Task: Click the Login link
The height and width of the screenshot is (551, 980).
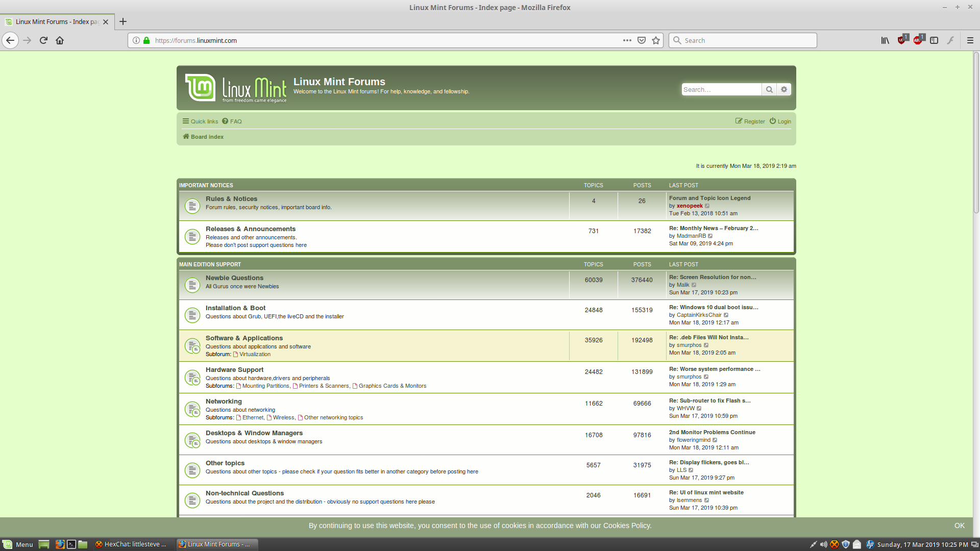Action: click(x=780, y=121)
